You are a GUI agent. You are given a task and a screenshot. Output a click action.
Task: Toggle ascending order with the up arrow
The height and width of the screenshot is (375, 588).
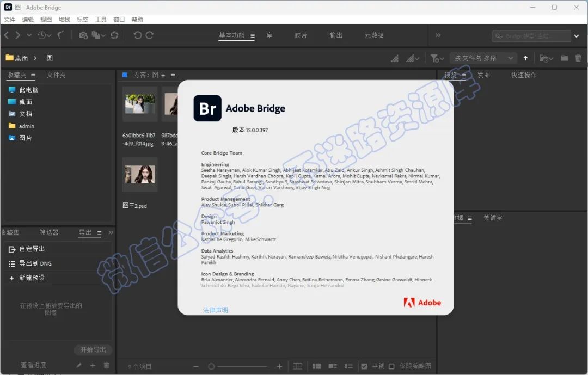pyautogui.click(x=525, y=58)
